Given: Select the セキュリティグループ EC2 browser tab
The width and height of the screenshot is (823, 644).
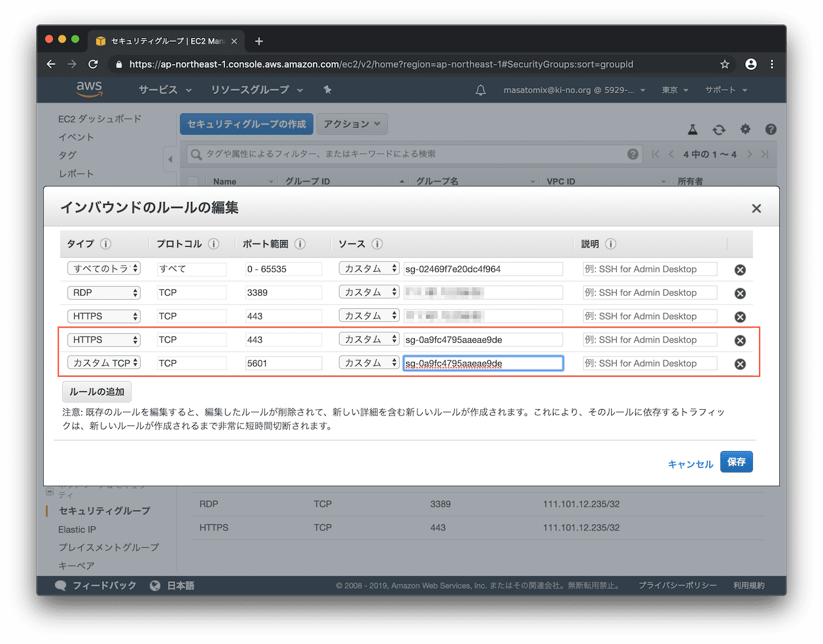Looking at the screenshot, I should coord(166,41).
